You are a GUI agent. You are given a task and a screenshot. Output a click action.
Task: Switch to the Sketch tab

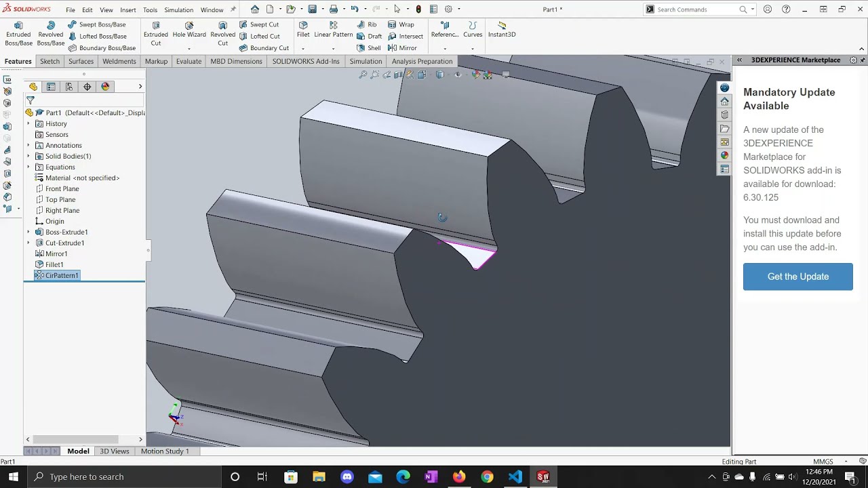tap(50, 61)
